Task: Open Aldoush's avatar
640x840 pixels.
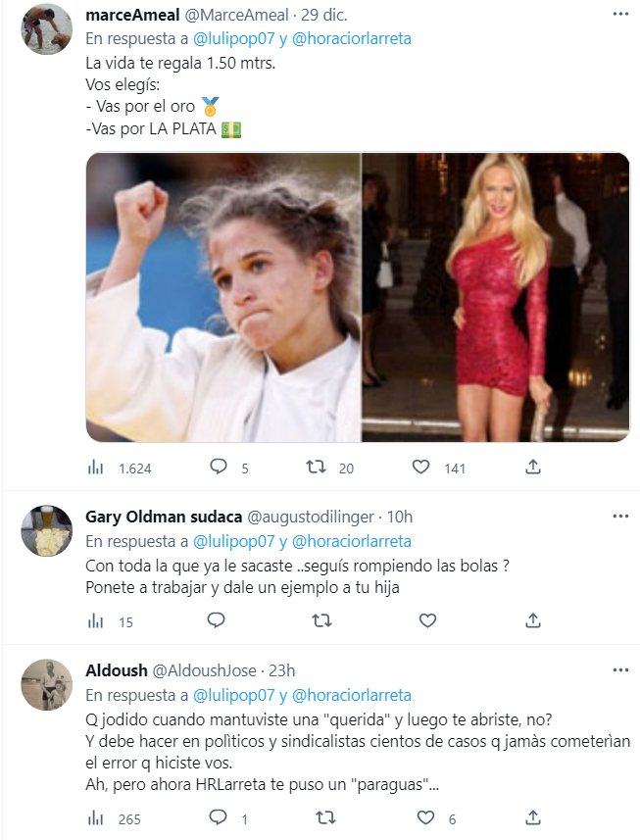Action: click(x=47, y=684)
